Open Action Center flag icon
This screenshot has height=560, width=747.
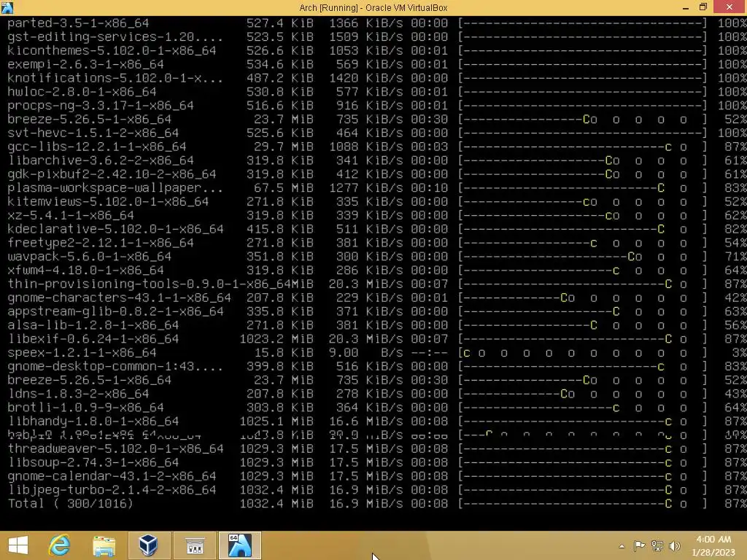click(x=639, y=545)
